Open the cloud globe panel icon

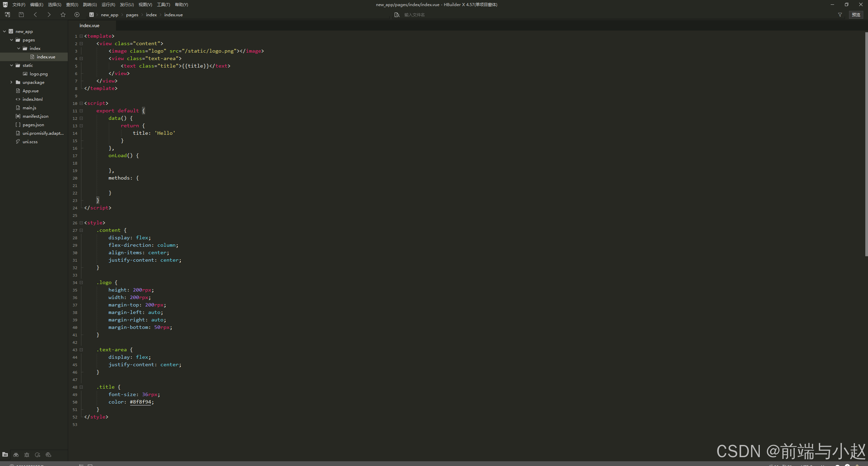(48, 455)
